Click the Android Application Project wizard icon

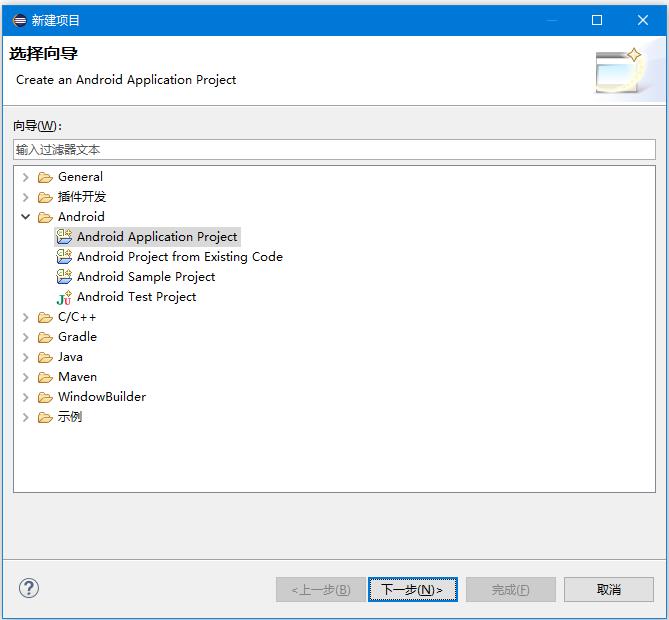pos(64,237)
